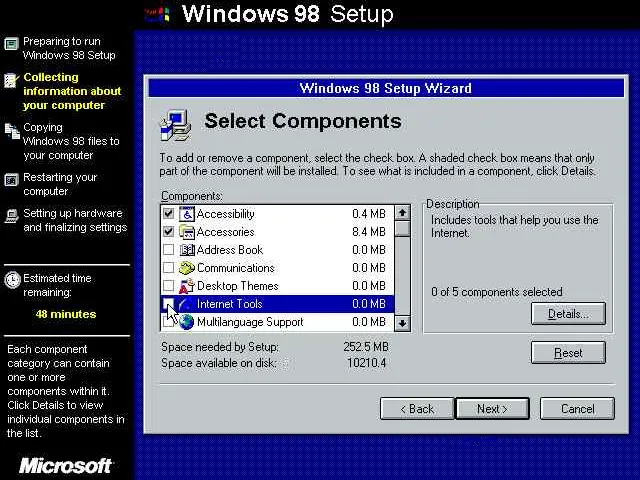This screenshot has width=640, height=480.
Task: Click the Windows flag logo in header
Action: pos(157,14)
